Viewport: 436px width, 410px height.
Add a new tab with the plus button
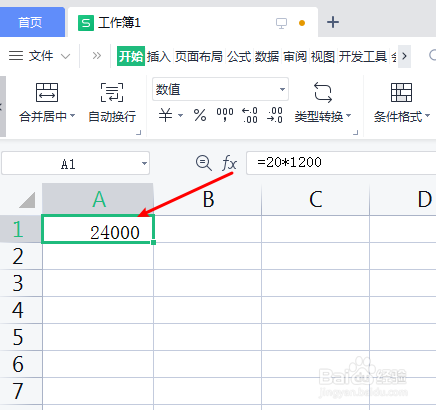coord(333,22)
